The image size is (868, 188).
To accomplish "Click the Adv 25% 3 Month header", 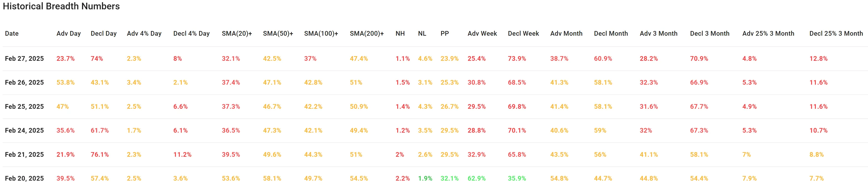I will [x=768, y=33].
